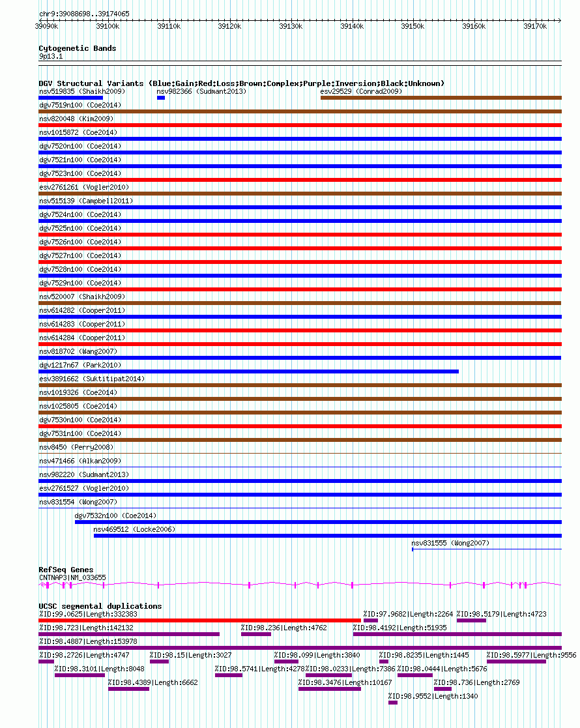Open nsv515139 (Campbell2011) label
The height and width of the screenshot is (728, 580).
[86, 201]
